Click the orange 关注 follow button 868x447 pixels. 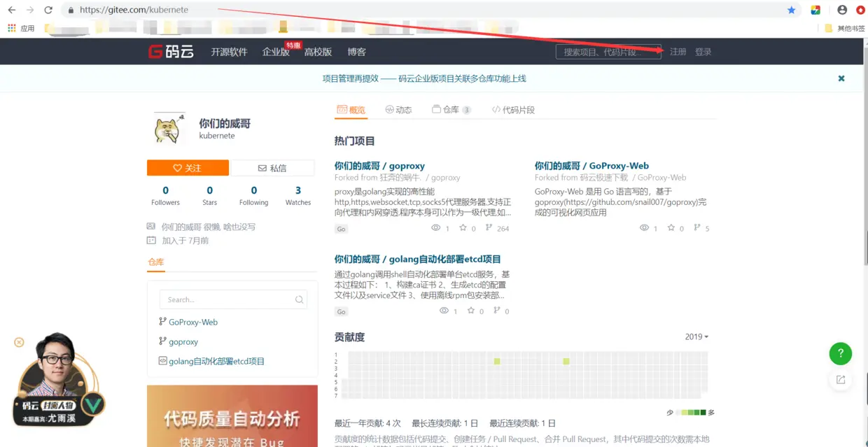tap(188, 168)
